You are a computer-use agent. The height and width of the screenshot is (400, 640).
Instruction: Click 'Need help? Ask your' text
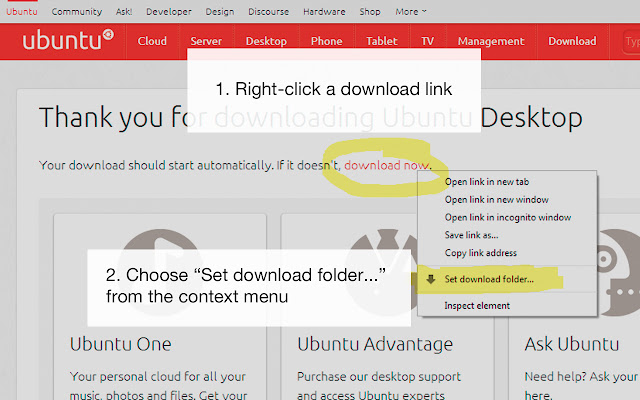581,376
